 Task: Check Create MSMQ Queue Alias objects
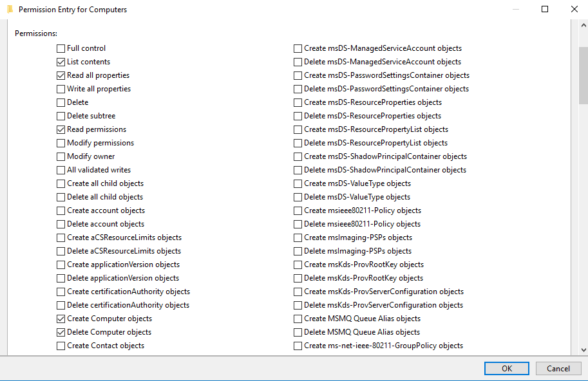pos(298,319)
